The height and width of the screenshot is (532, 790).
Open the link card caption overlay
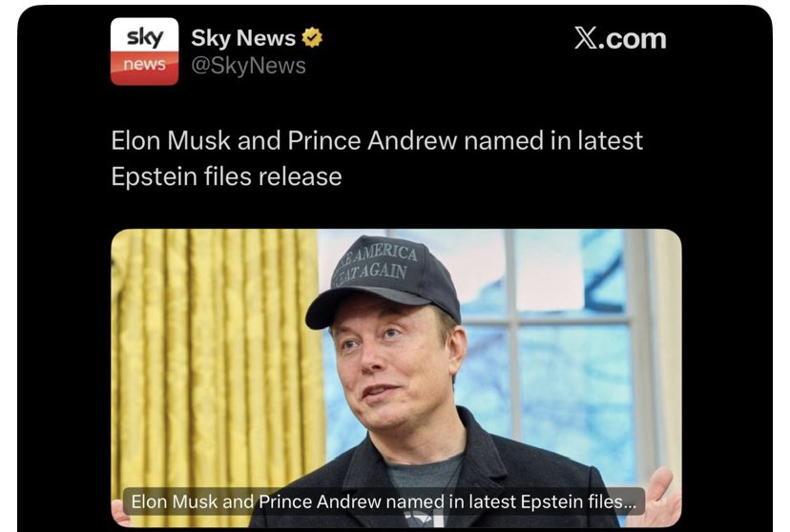tap(384, 501)
